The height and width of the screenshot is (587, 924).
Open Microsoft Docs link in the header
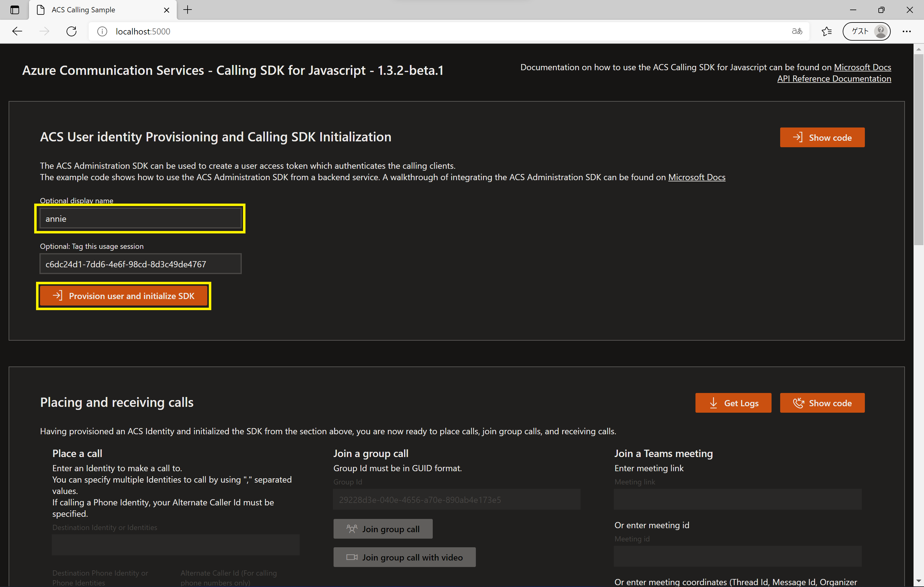coord(862,67)
